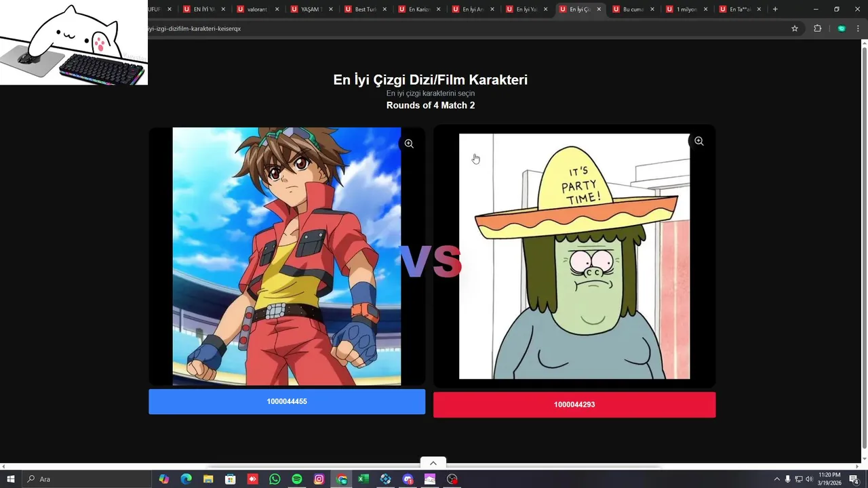Show hidden system tray icons

(x=777, y=479)
